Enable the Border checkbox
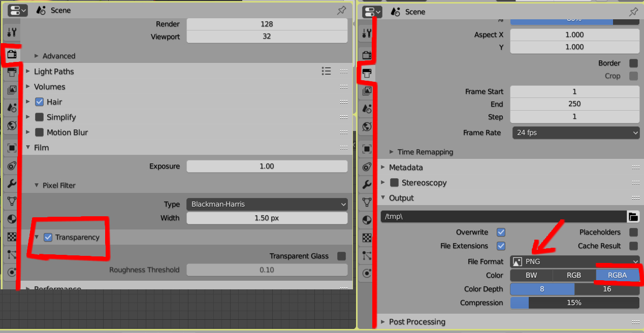Screen dimensions: 644x333 633,63
